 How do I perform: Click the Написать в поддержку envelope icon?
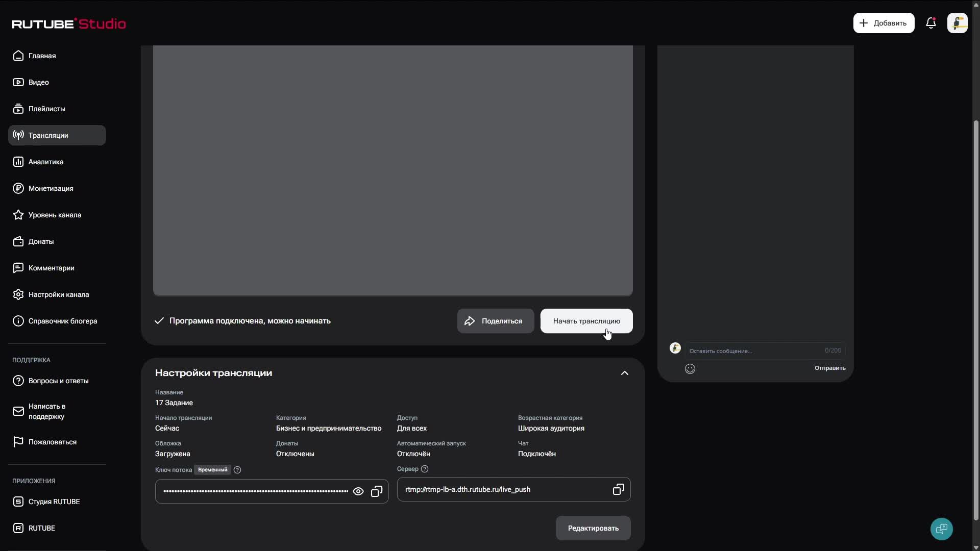18,411
